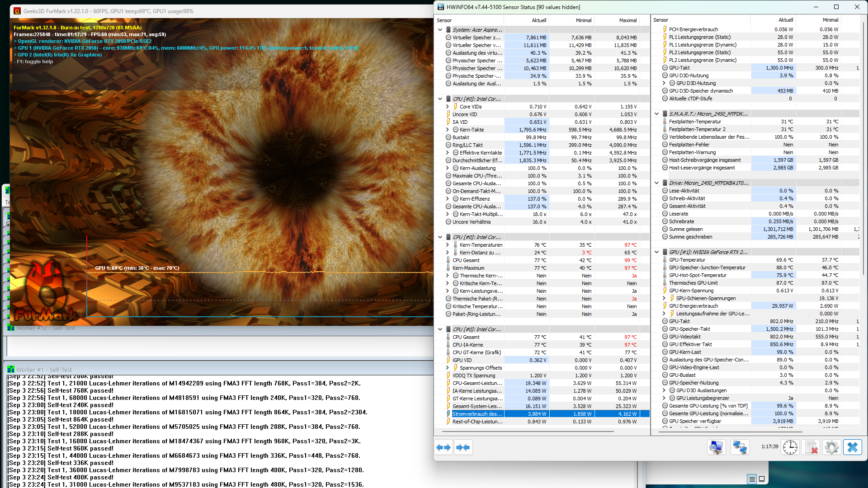Select the GPU-Temperatur sensor row
This screenshot has height=488, width=868.
coord(687,260)
